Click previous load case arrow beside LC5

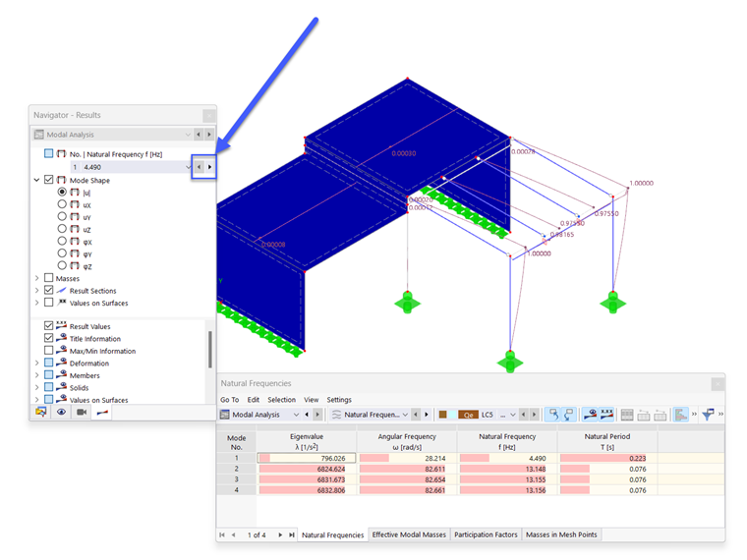(524, 415)
